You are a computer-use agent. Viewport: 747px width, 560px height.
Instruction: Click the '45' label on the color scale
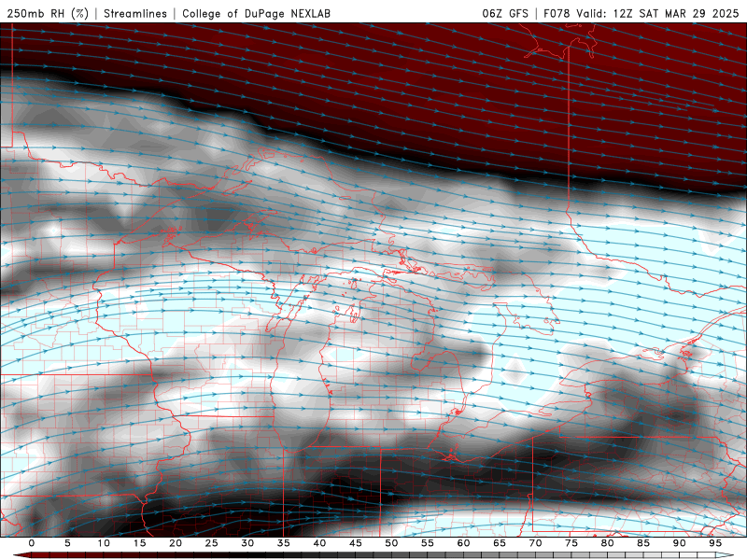[x=356, y=543]
